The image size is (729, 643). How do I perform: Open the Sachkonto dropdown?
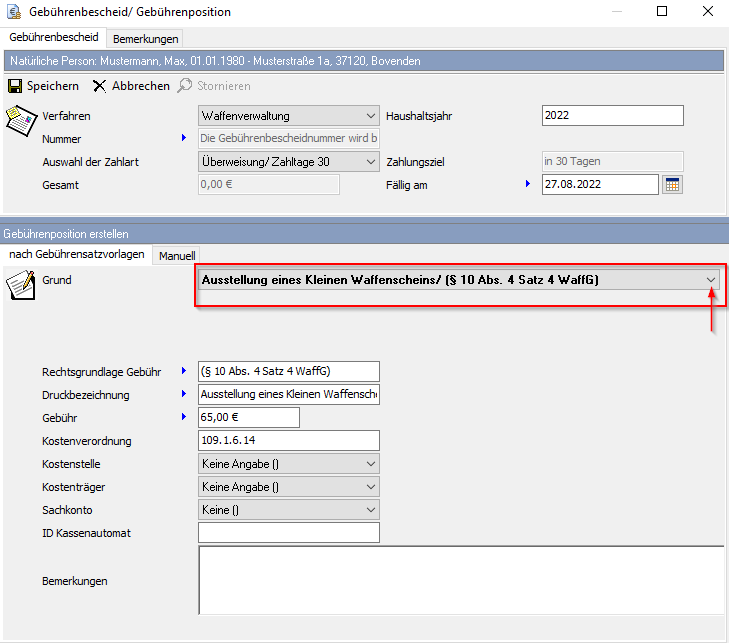pos(371,510)
